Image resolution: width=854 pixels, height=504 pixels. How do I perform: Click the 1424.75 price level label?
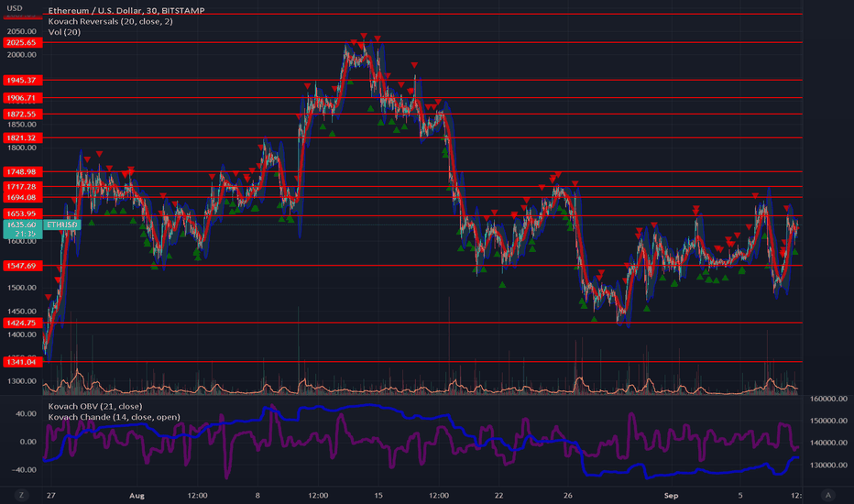pyautogui.click(x=22, y=323)
